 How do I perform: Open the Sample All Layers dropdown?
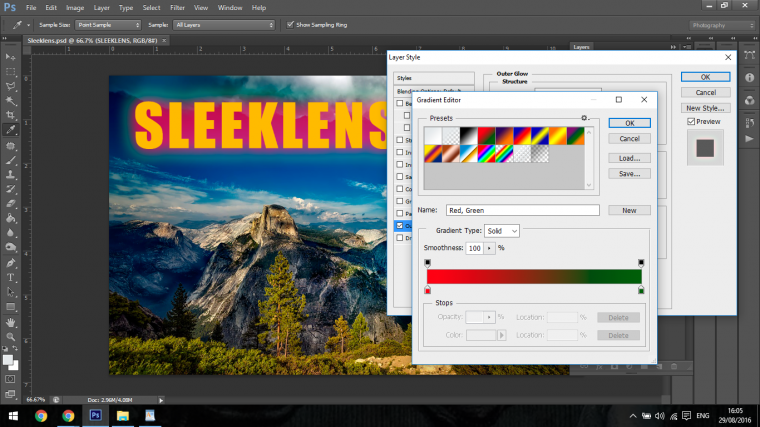[x=224, y=25]
